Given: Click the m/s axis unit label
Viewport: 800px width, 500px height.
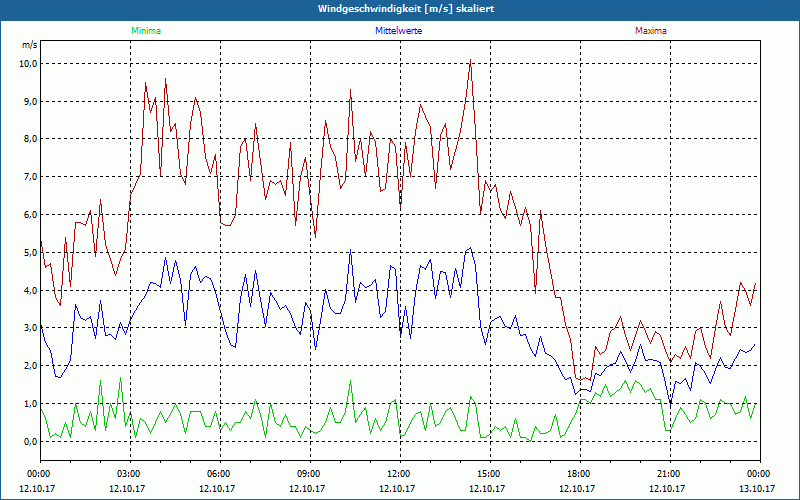Looking at the screenshot, I should (x=29, y=45).
